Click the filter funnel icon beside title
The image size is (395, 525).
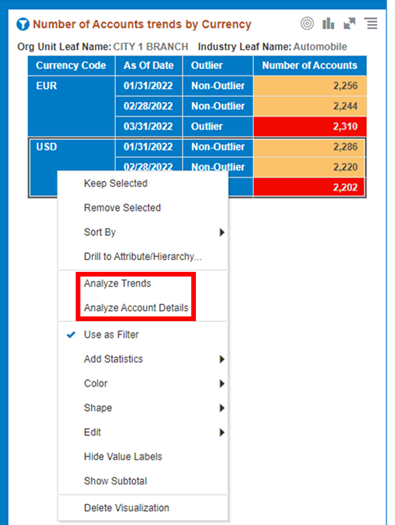[23, 24]
